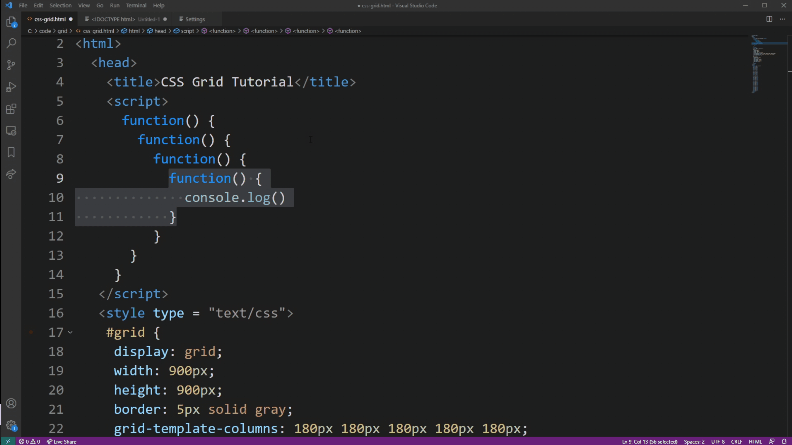Image resolution: width=792 pixels, height=445 pixels.
Task: Open the Search view icon
Action: click(11, 43)
